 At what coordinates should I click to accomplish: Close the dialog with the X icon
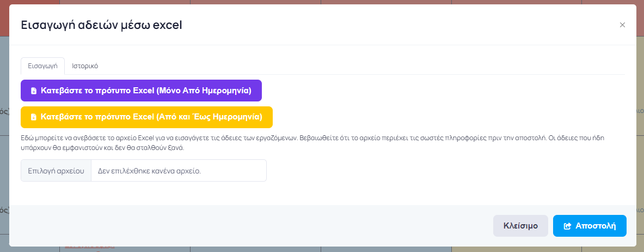click(x=622, y=25)
